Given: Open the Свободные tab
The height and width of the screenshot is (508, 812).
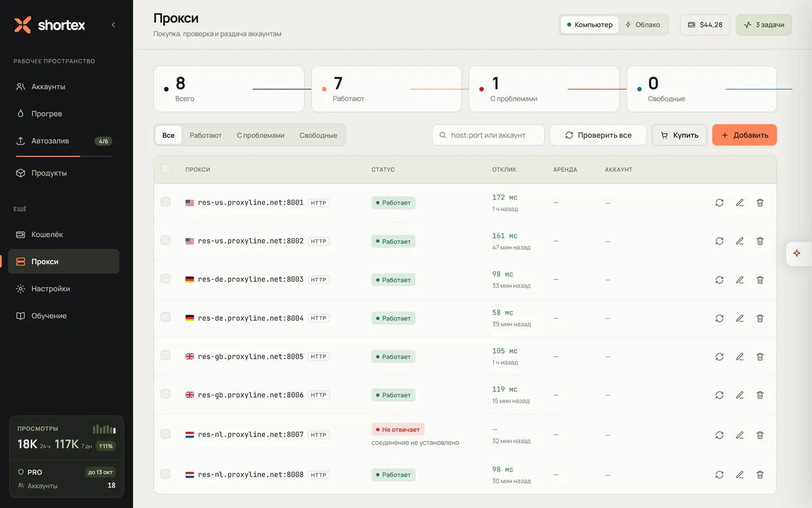Looking at the screenshot, I should [x=318, y=135].
